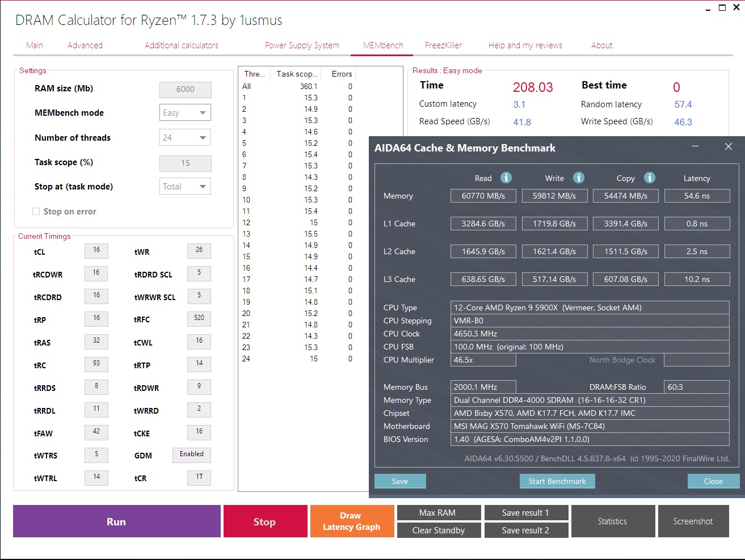The image size is (745, 560).
Task: Click the Copy info icon in AIDA64
Action: pyautogui.click(x=650, y=178)
